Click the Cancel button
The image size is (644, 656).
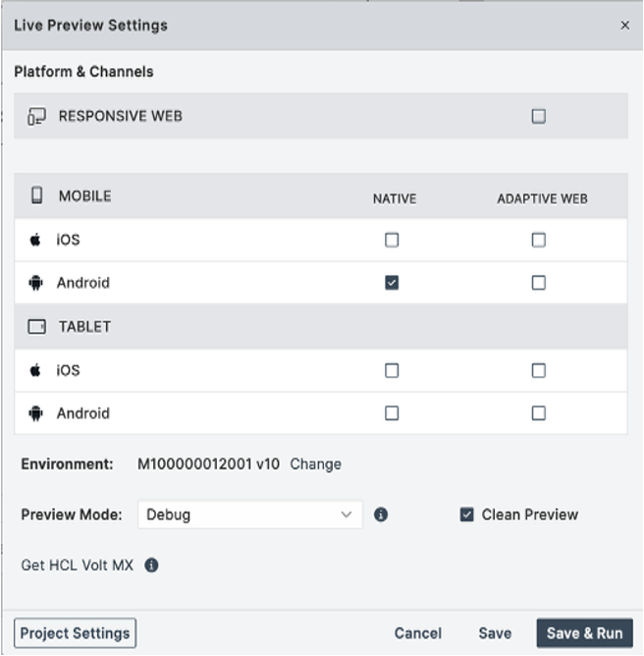418,633
